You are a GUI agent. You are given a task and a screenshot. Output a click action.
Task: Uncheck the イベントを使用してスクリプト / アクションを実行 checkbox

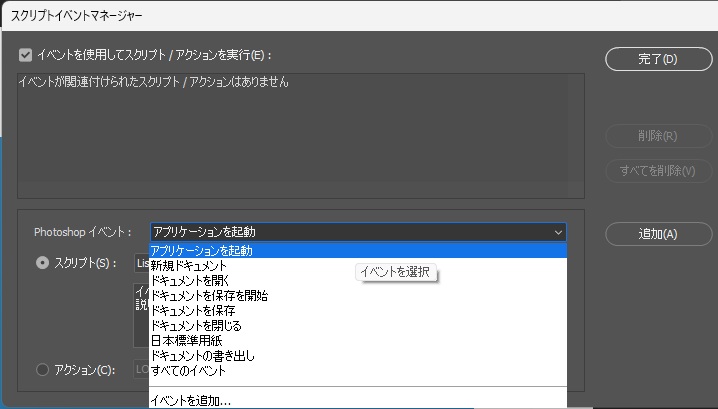pyautogui.click(x=26, y=55)
